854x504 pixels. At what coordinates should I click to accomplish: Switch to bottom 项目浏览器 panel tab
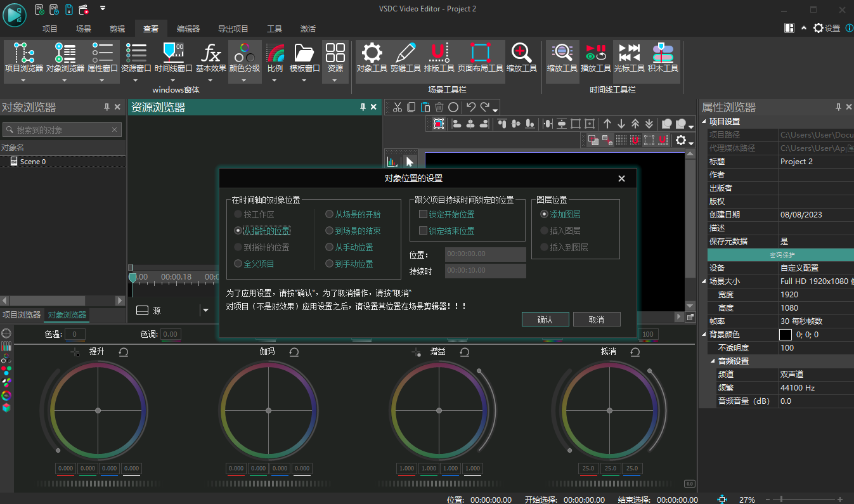coord(22,315)
